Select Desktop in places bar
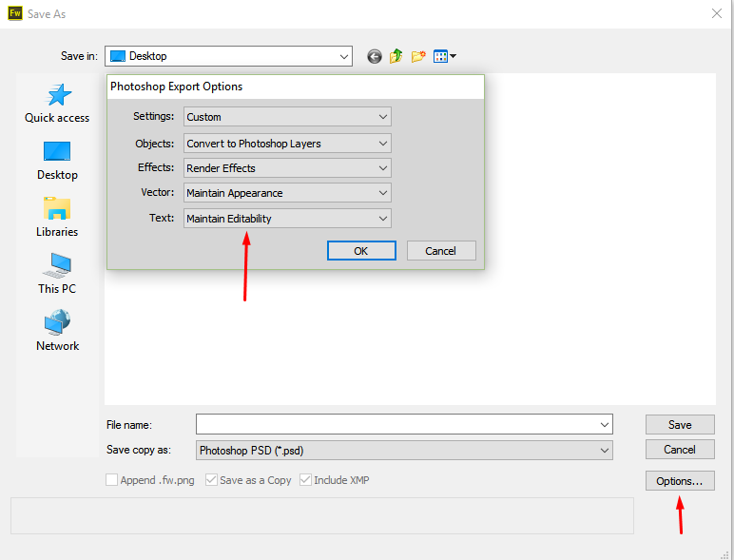Image resolution: width=734 pixels, height=560 pixels. 57,161
